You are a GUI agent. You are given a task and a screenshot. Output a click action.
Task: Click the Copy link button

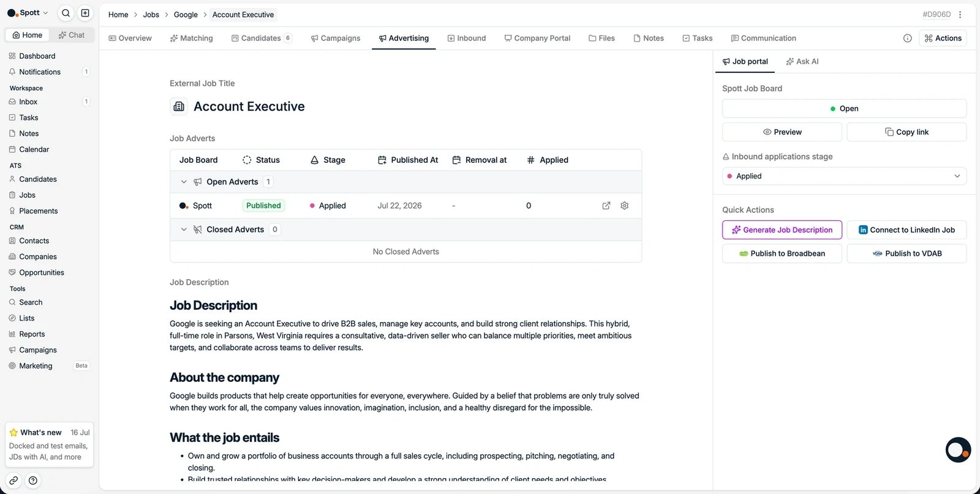point(907,132)
